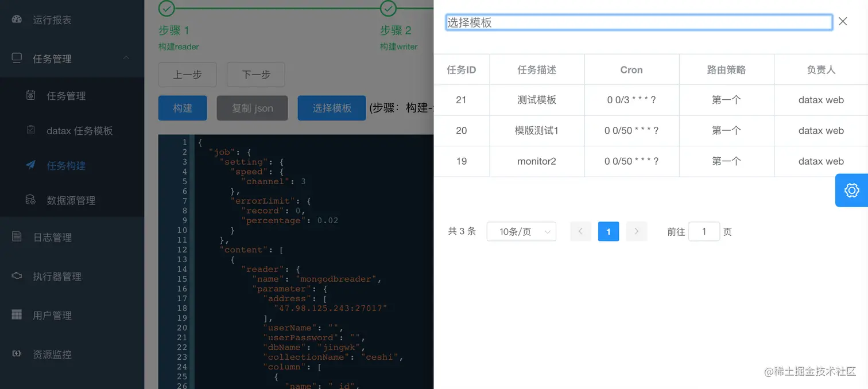Open the 10条/页 page size dropdown
The width and height of the screenshot is (868, 389).
(x=521, y=231)
